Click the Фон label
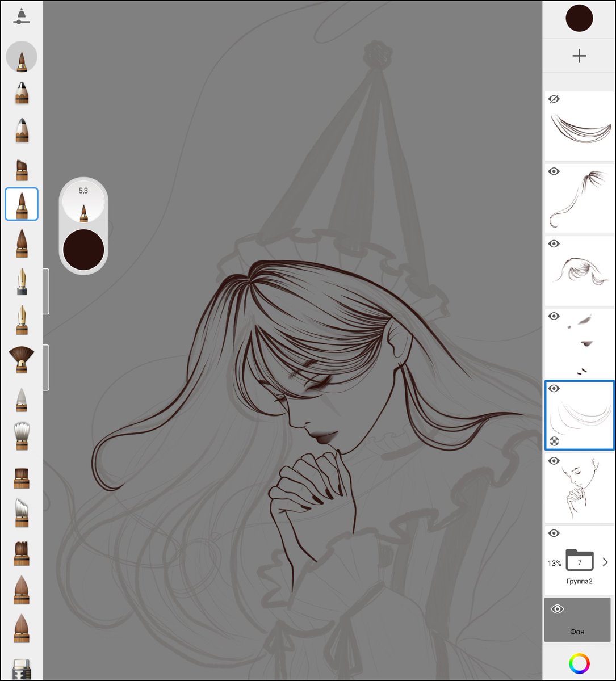Screen dimensions: 616x681 click(577, 632)
